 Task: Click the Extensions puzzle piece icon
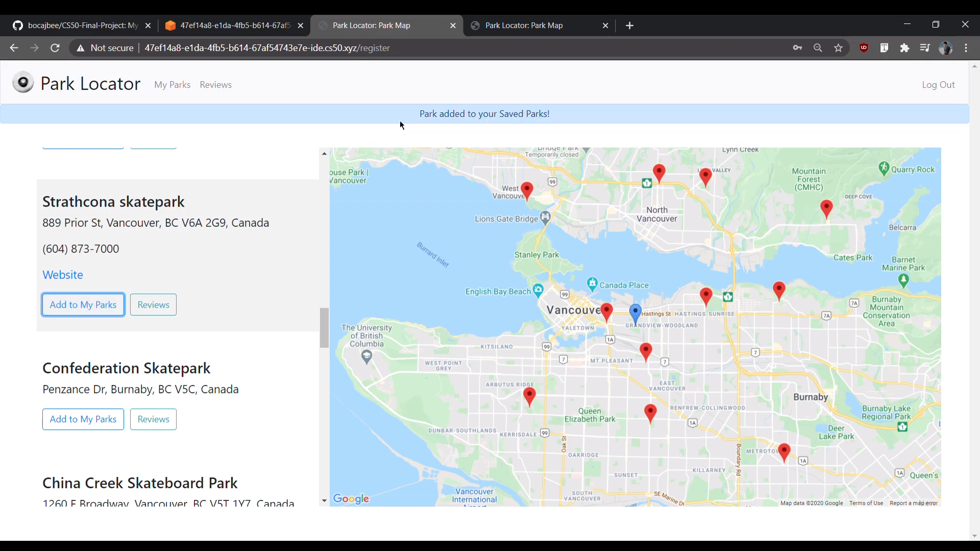click(905, 48)
